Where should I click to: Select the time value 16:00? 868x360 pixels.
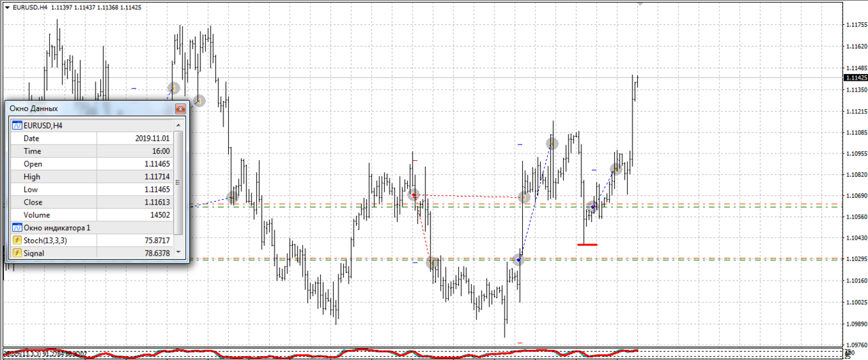coord(161,151)
